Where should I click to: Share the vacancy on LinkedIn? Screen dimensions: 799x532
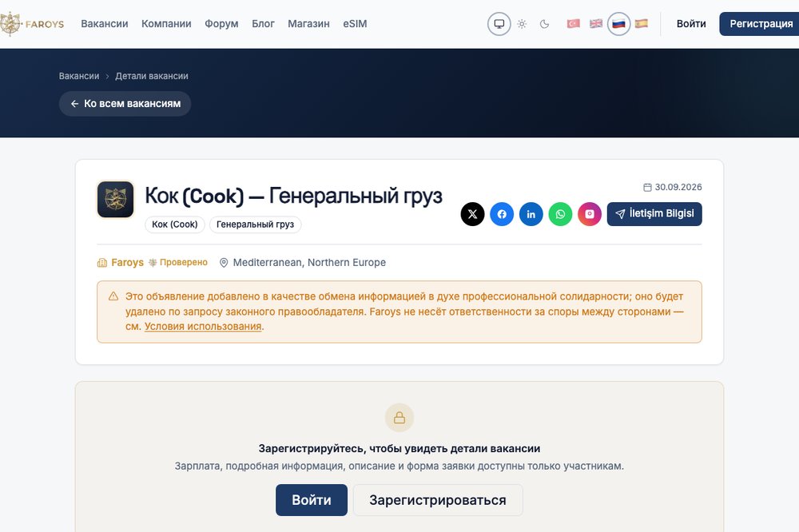tap(531, 214)
